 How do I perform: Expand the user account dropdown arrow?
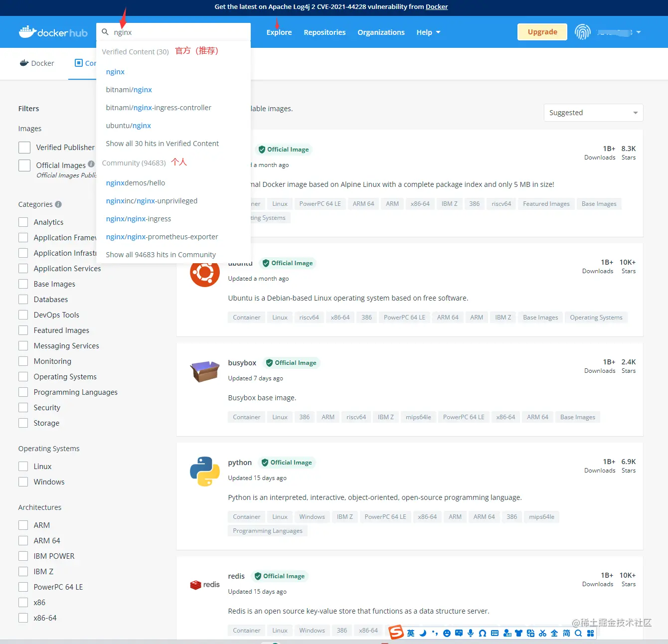point(638,32)
